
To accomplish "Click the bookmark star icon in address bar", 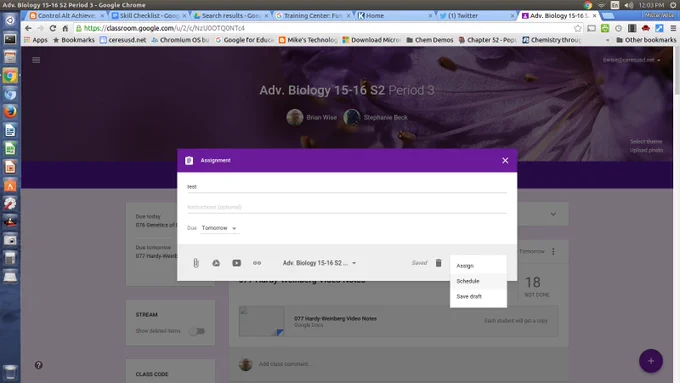I will click(x=578, y=28).
